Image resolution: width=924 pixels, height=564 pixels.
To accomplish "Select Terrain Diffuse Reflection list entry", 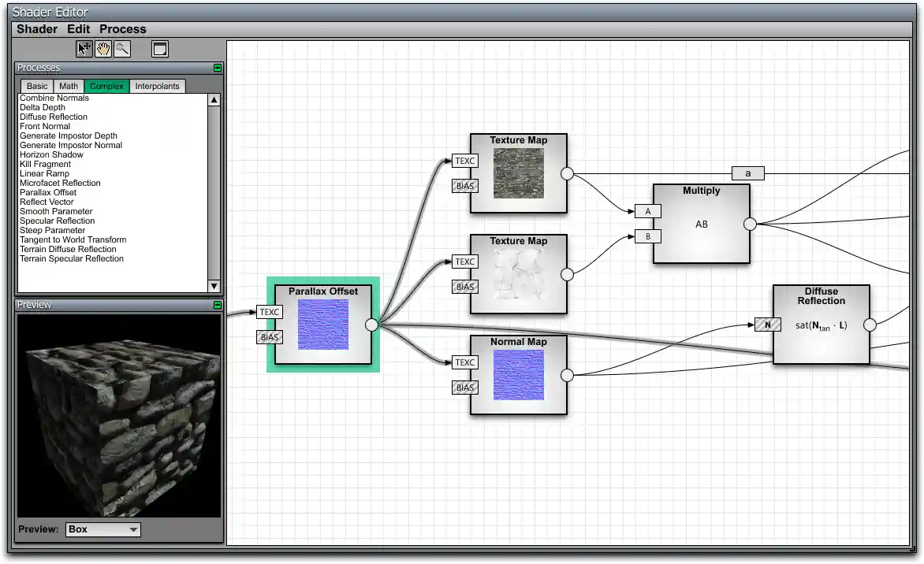I will (x=68, y=248).
